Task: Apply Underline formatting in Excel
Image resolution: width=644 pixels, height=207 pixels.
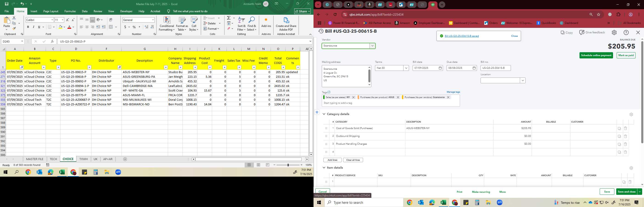Action: [39, 27]
